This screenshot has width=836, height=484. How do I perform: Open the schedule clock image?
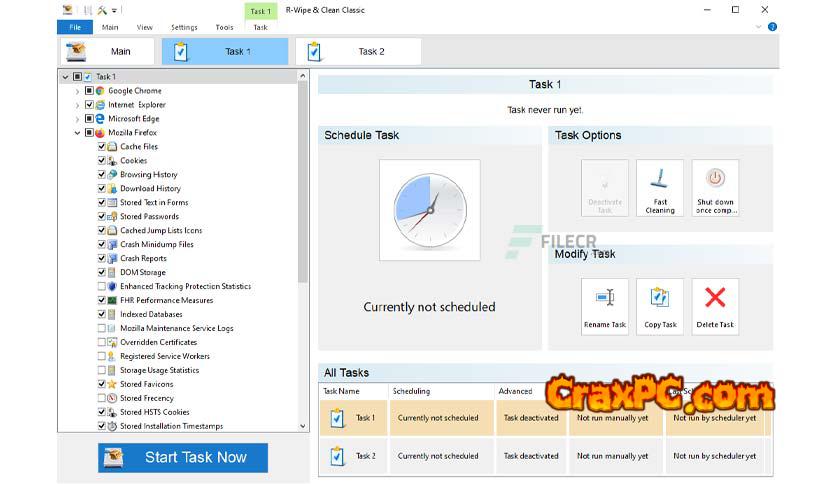tap(430, 210)
